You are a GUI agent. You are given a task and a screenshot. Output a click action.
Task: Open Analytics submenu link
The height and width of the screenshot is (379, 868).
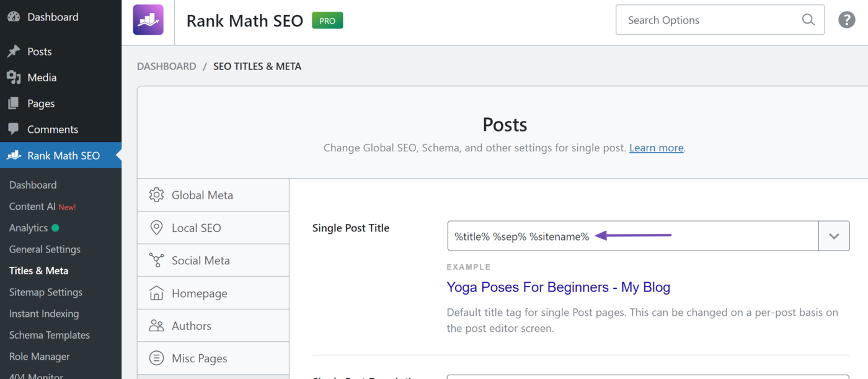[x=29, y=228]
